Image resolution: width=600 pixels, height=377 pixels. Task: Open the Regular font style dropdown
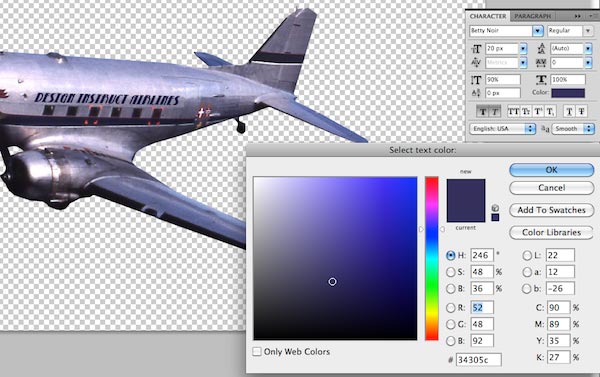[x=588, y=31]
